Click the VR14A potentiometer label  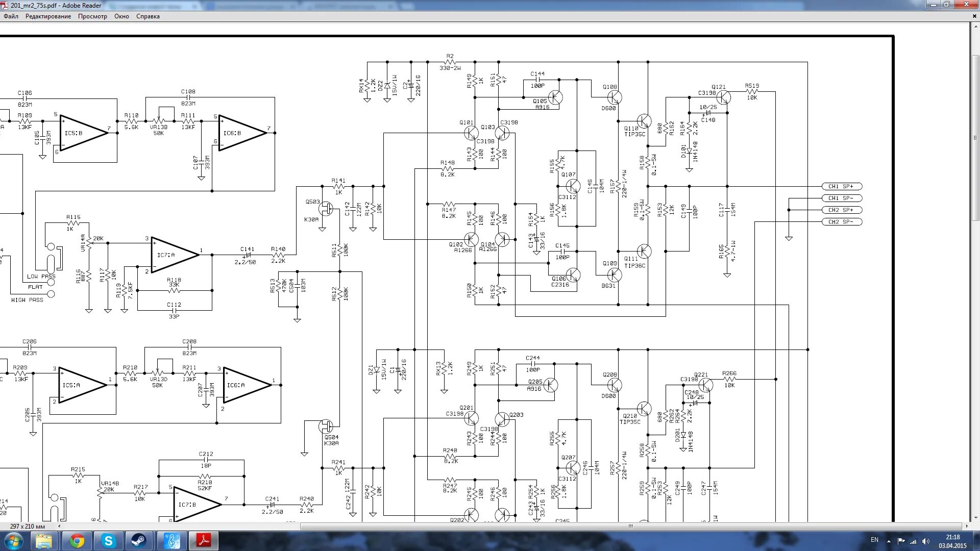pos(83,243)
